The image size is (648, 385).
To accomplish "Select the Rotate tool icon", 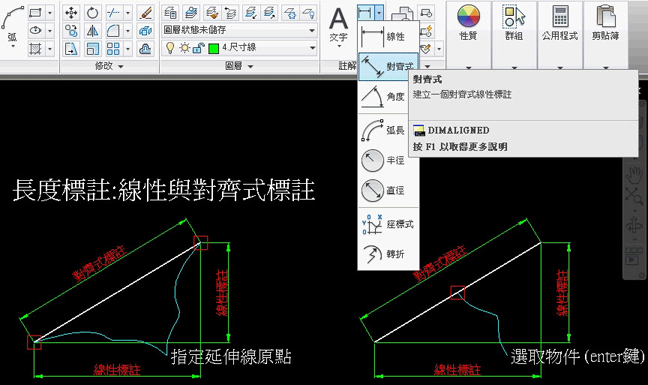I will pos(92,13).
